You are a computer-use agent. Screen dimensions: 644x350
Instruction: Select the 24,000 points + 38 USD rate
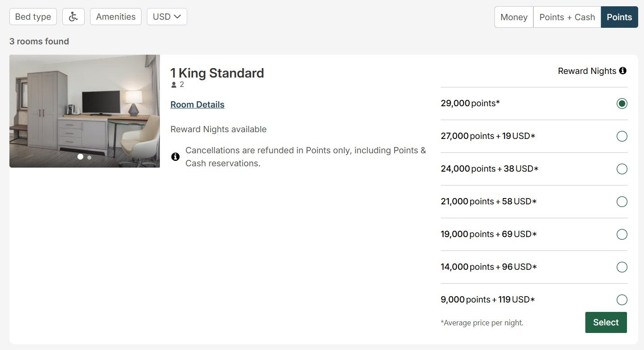click(x=622, y=169)
